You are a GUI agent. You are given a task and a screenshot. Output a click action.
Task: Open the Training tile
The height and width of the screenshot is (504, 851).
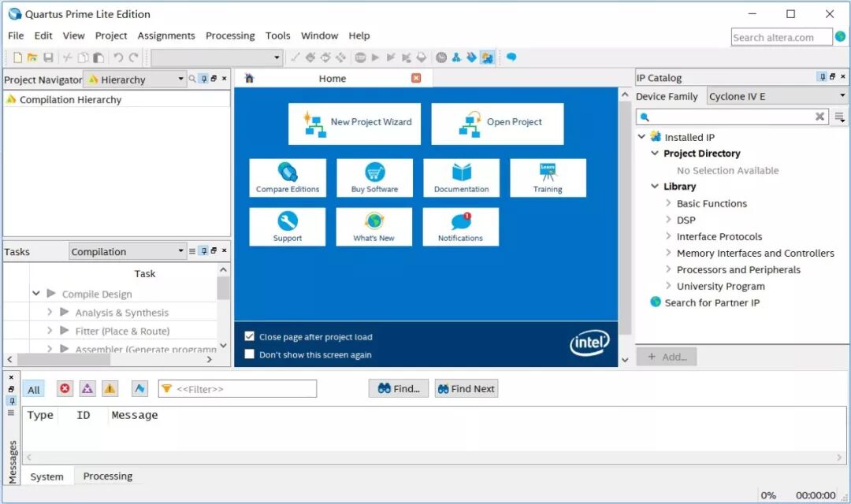pos(548,178)
